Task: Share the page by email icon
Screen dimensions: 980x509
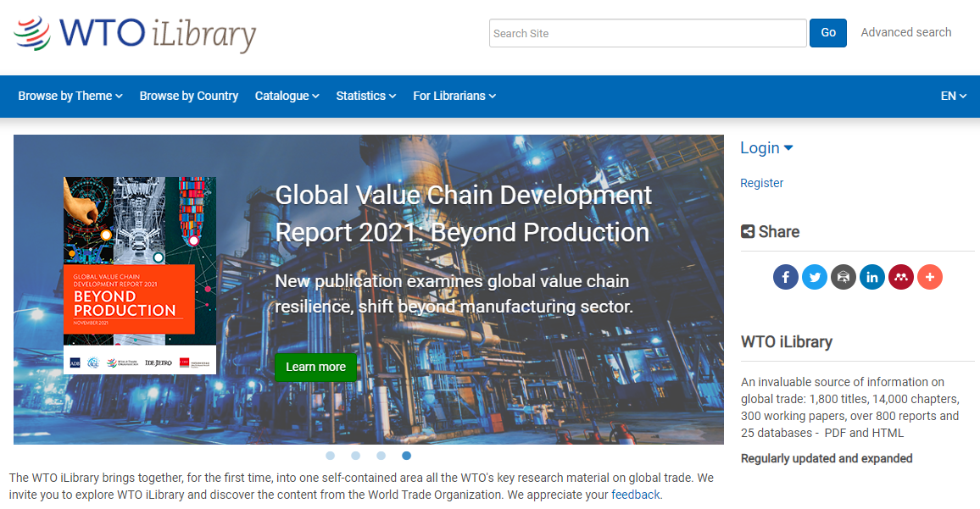Action: pyautogui.click(x=844, y=277)
